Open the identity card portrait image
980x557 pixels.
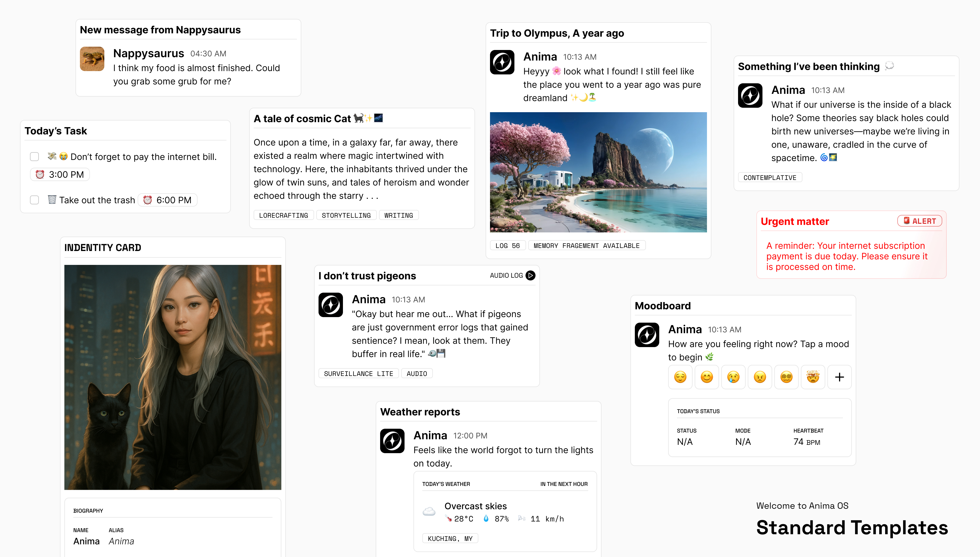pos(173,377)
